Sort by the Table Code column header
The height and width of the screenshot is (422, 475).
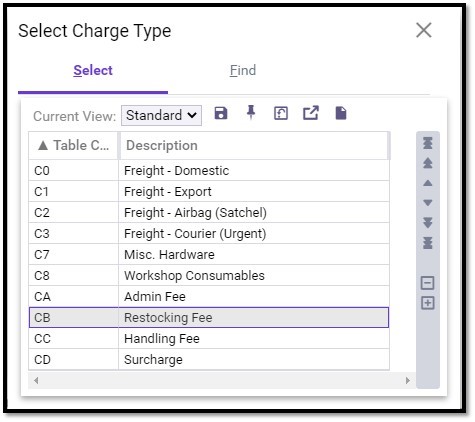tap(73, 145)
